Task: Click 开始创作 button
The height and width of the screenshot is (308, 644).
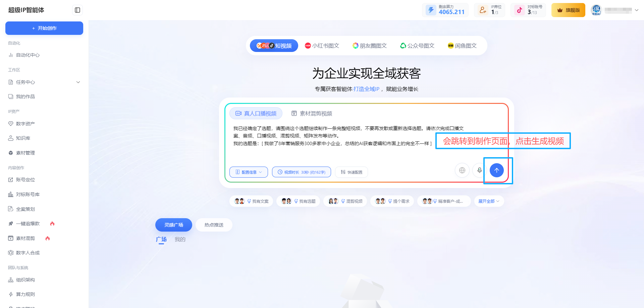Action: click(44, 28)
